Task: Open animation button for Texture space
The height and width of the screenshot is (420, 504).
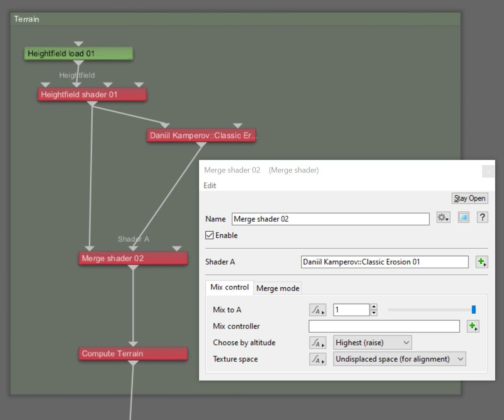Action: (x=318, y=359)
